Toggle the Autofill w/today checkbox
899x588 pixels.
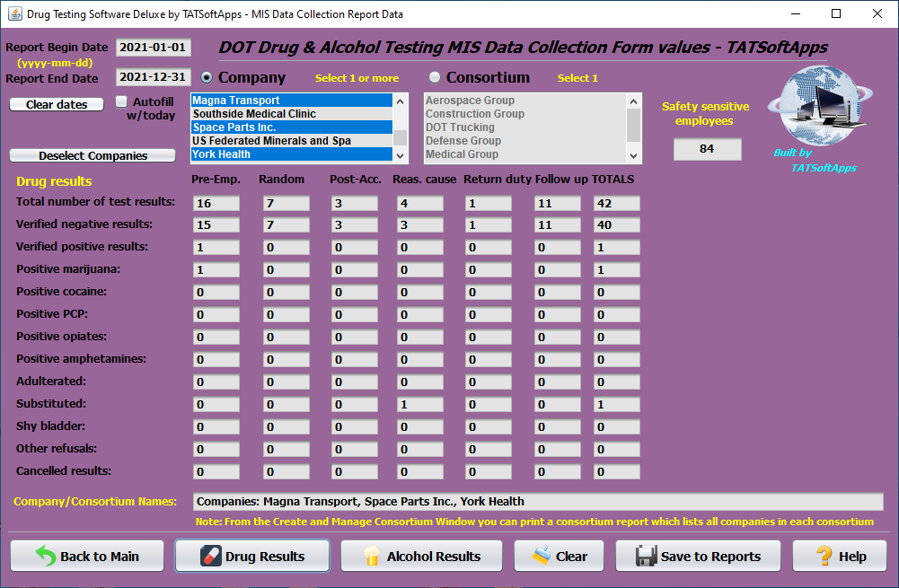pyautogui.click(x=121, y=101)
